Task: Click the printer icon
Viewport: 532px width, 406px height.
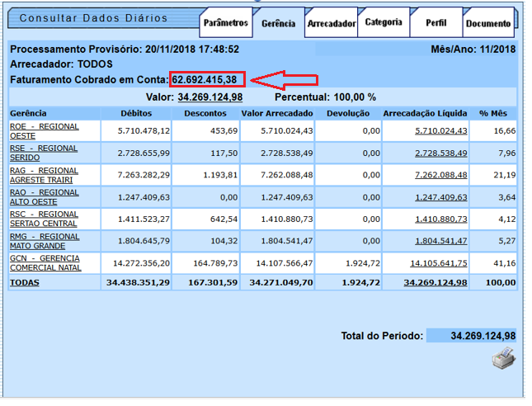Action: point(503,358)
